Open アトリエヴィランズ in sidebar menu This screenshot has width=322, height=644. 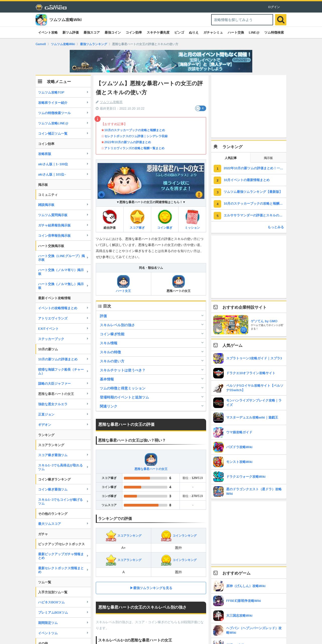(x=63, y=318)
